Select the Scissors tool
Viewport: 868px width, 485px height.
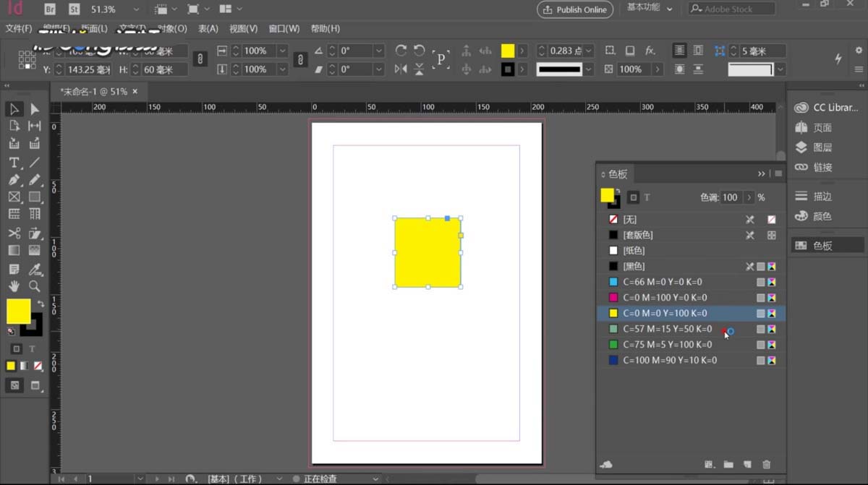pos(13,233)
